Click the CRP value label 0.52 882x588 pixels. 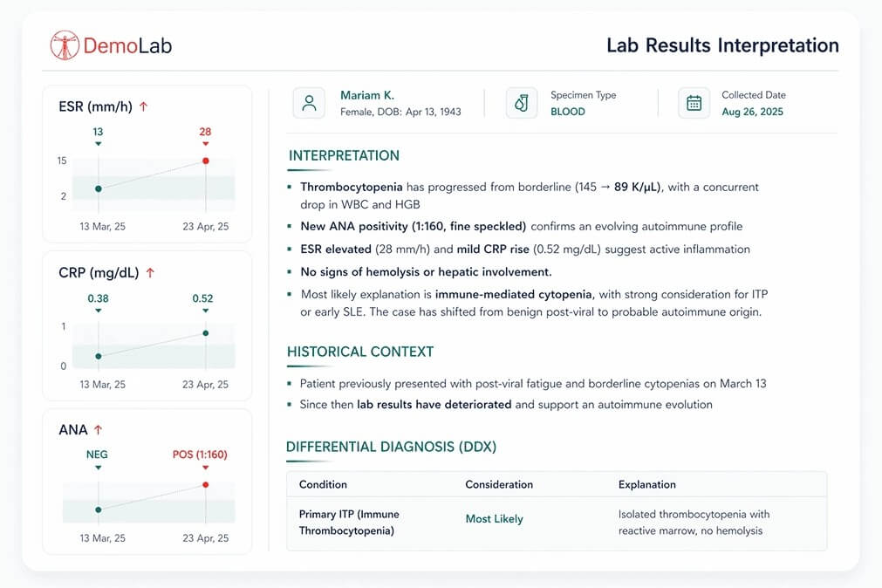tap(202, 298)
